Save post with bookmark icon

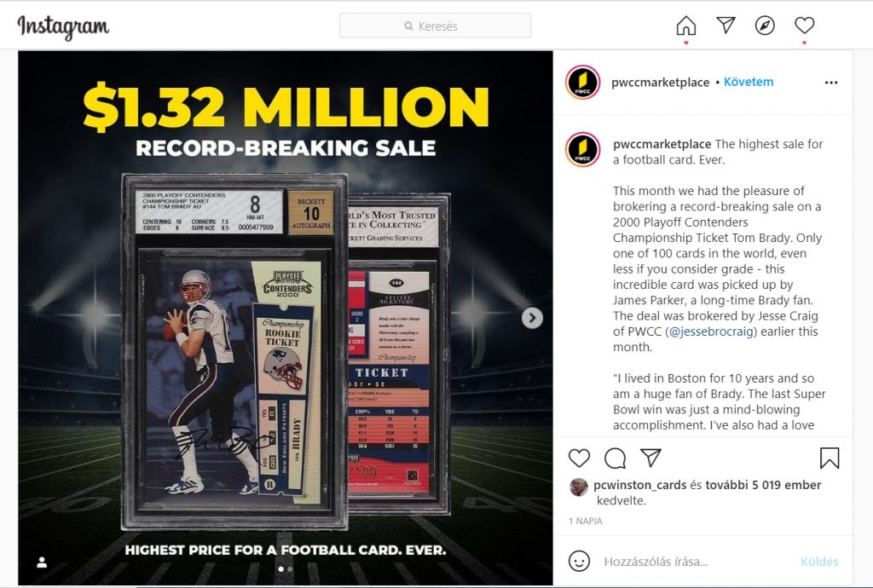[830, 458]
